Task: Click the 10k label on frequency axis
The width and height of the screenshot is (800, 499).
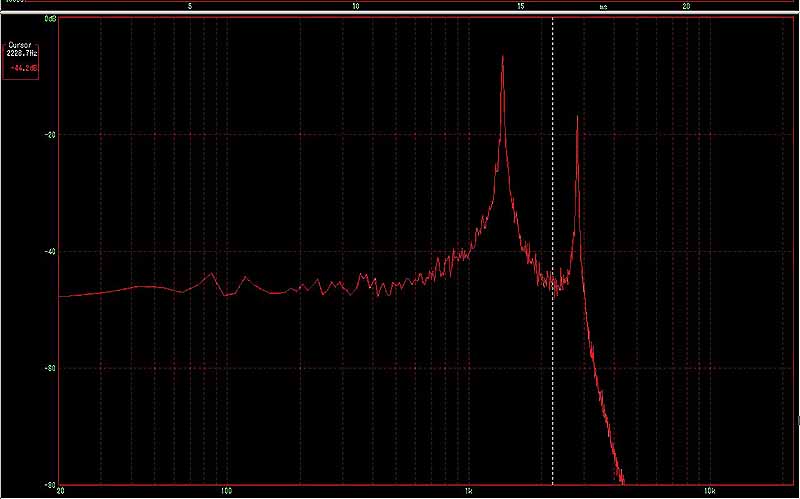Action: 708,491
